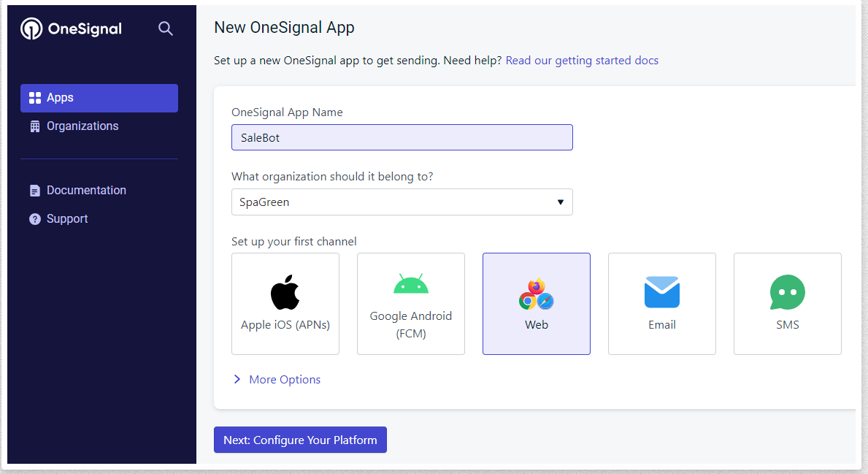Choose the Apple iOS (APNs) channel label
Viewport: 868px width, 474px height.
click(285, 325)
